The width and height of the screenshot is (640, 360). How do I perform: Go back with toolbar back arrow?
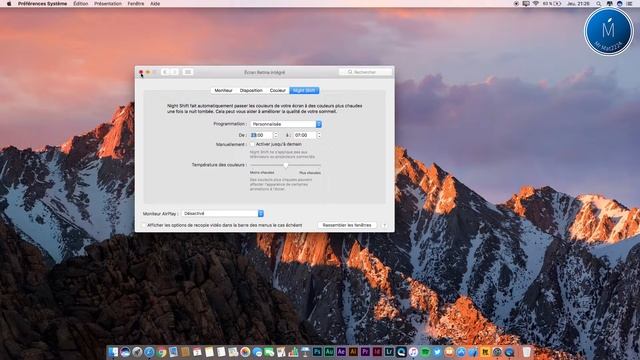165,72
